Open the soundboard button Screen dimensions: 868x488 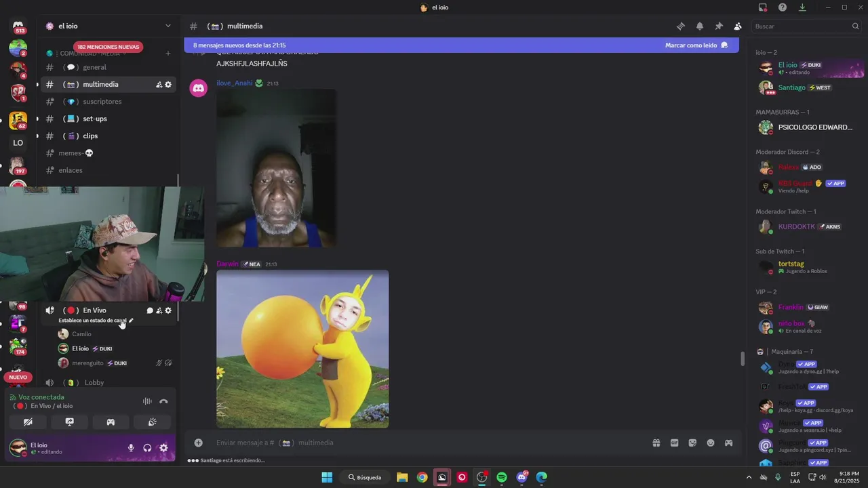pyautogui.click(x=152, y=422)
